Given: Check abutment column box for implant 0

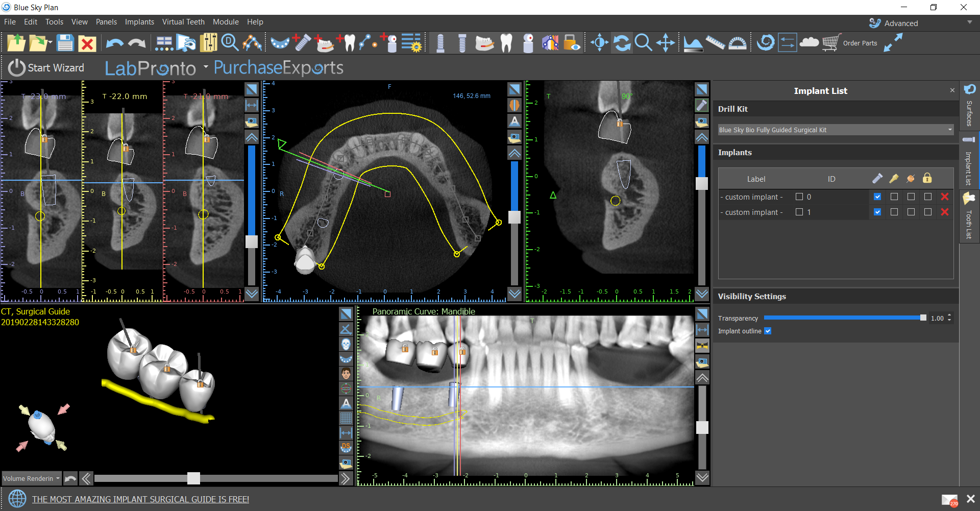Looking at the screenshot, I should point(894,197).
